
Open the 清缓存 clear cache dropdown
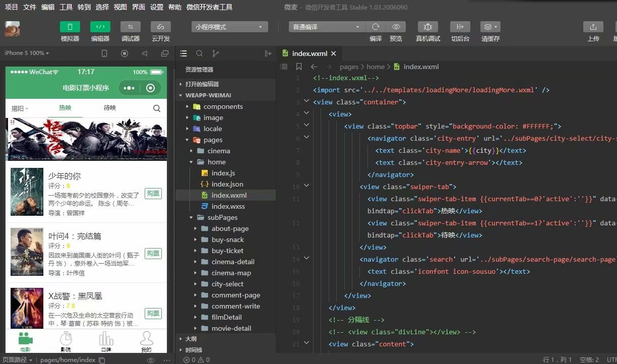click(x=490, y=27)
